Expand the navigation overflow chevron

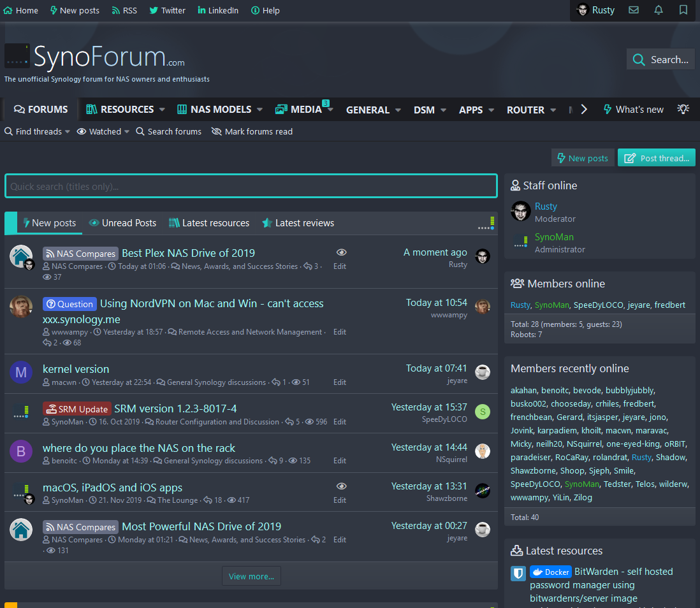[584, 109]
